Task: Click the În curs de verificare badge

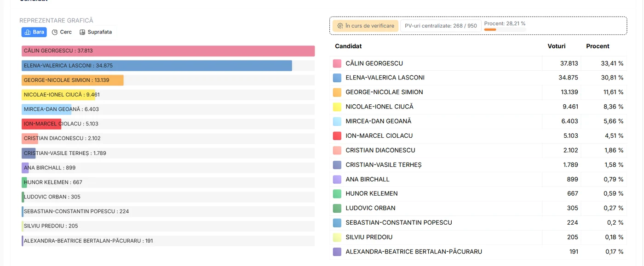Action: 366,26
